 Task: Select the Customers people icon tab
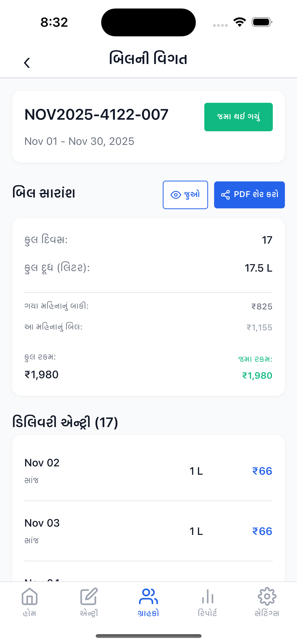(148, 596)
